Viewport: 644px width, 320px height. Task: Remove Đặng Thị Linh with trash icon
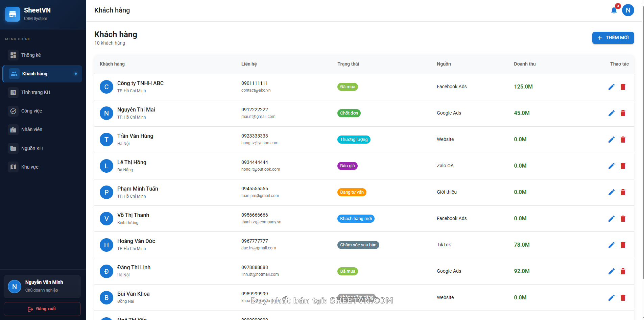pos(623,271)
